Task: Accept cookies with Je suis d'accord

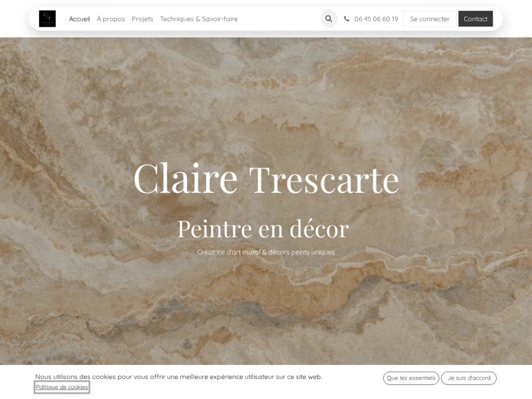Action: pyautogui.click(x=469, y=378)
